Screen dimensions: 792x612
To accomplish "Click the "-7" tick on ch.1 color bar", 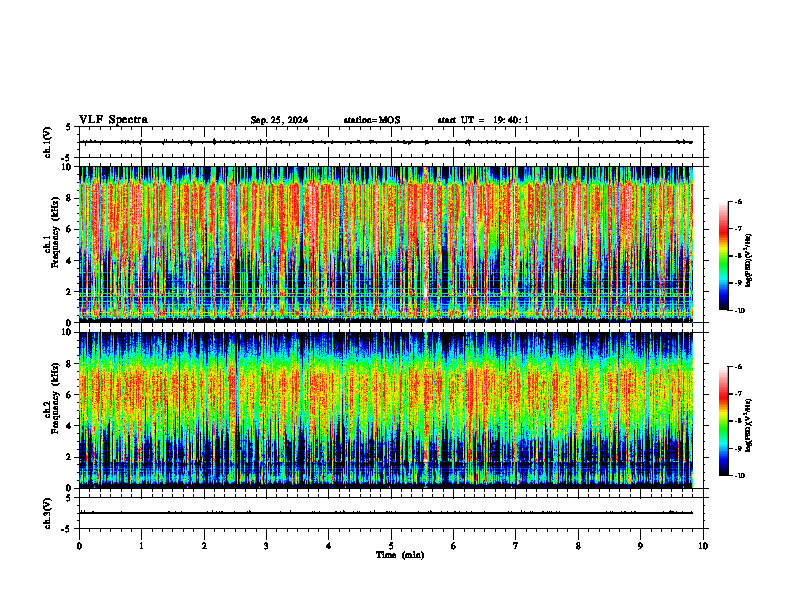I will (x=738, y=229).
